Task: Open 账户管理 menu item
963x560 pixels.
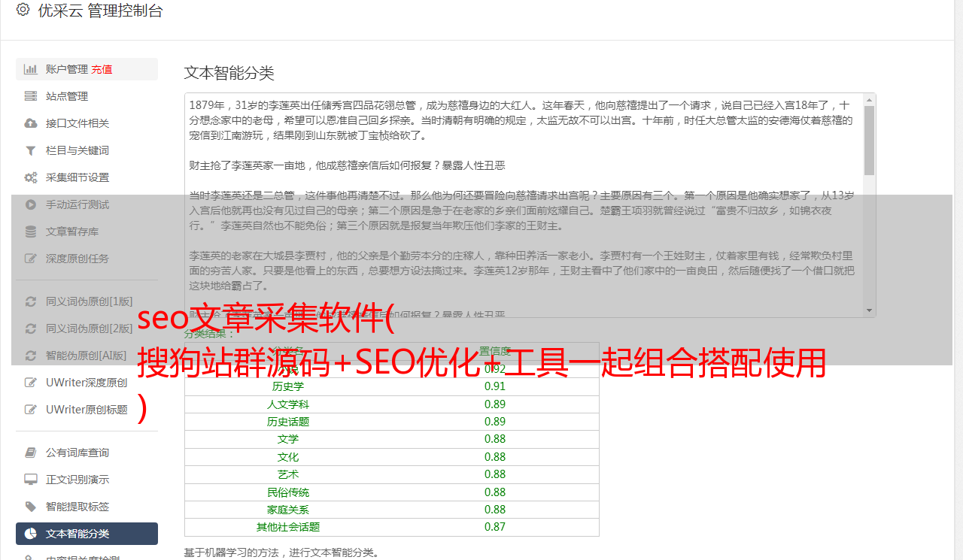Action: point(87,69)
